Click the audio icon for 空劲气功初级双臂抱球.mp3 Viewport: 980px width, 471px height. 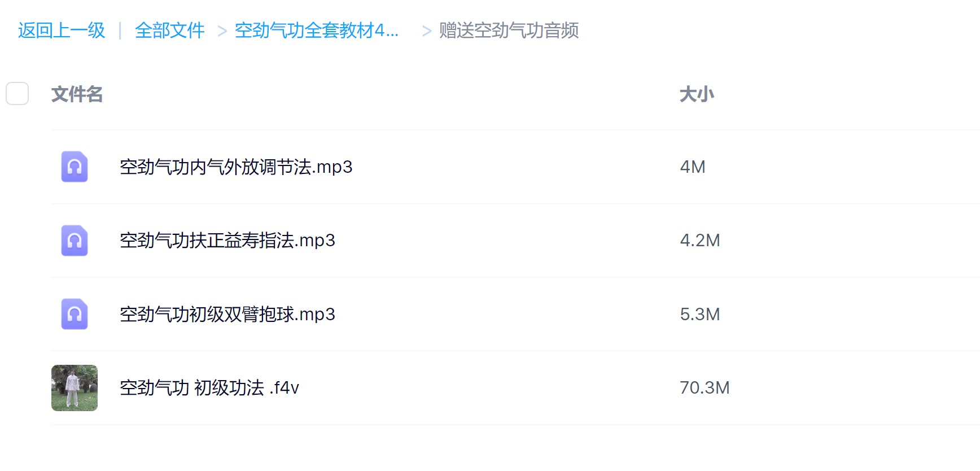click(x=75, y=314)
